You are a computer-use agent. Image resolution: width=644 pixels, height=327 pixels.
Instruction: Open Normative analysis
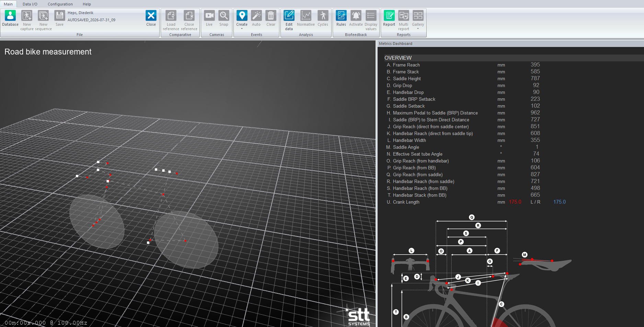point(306,19)
